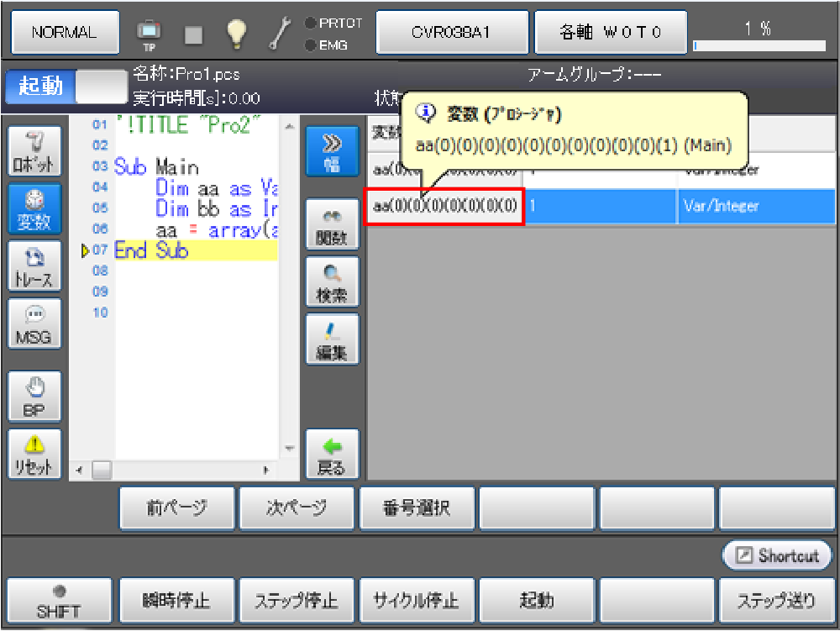
Task: Open the 各軸 W0 T0 selector
Action: (x=610, y=33)
